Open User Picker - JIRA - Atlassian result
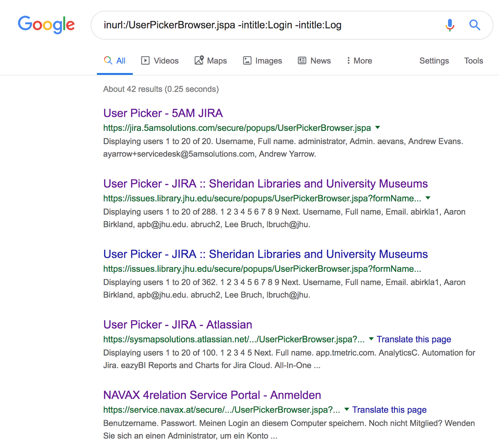Viewport: 499px width, 448px height. 178,325
